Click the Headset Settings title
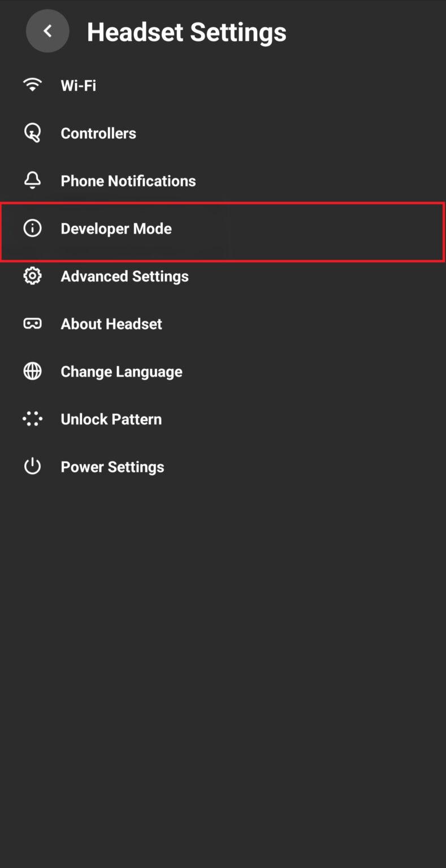This screenshot has width=446, height=868. [187, 32]
